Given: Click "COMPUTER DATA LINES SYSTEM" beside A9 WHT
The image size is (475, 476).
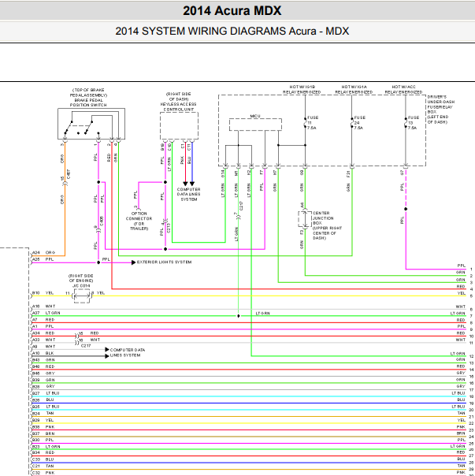Looking at the screenshot, I should (128, 352).
